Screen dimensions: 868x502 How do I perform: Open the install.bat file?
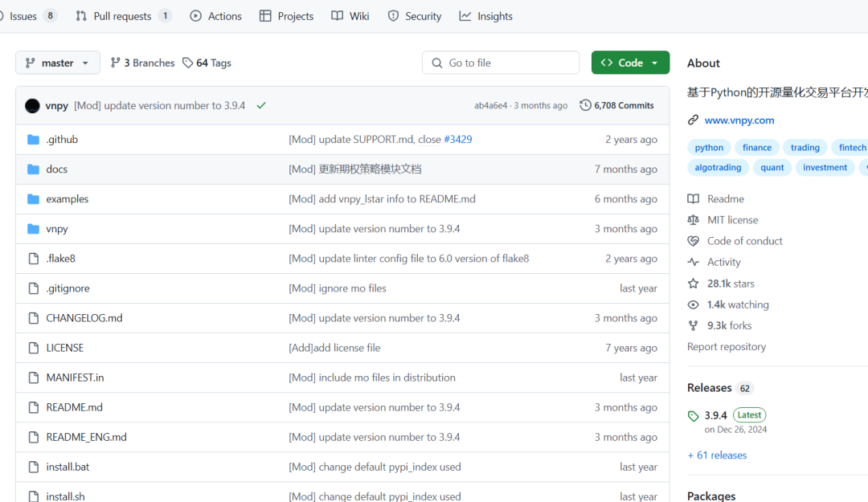point(68,467)
